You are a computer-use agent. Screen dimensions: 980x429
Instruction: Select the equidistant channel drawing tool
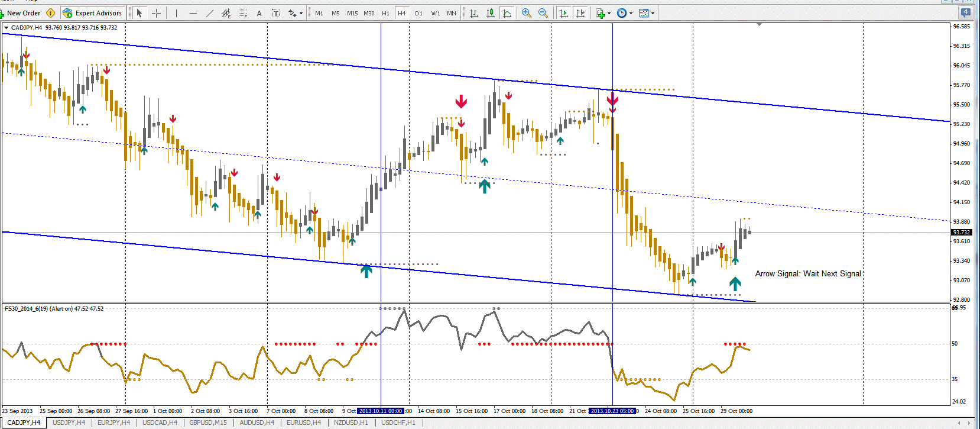click(x=226, y=13)
